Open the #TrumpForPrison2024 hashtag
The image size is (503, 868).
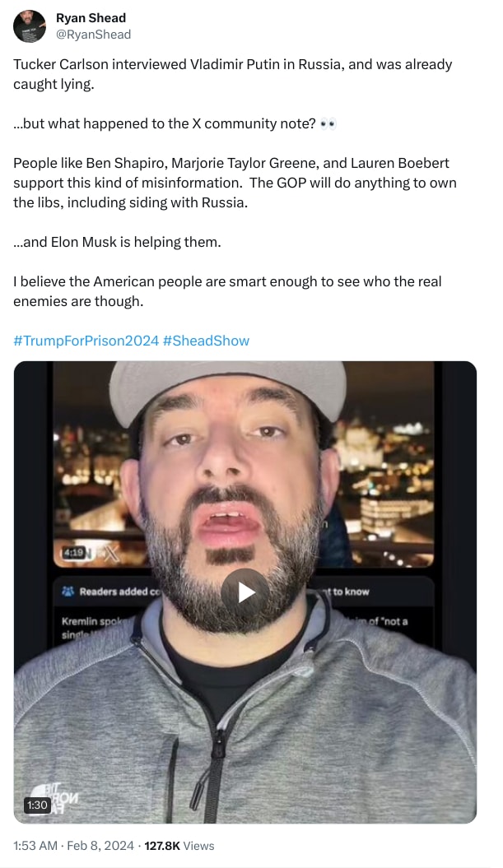(x=86, y=341)
